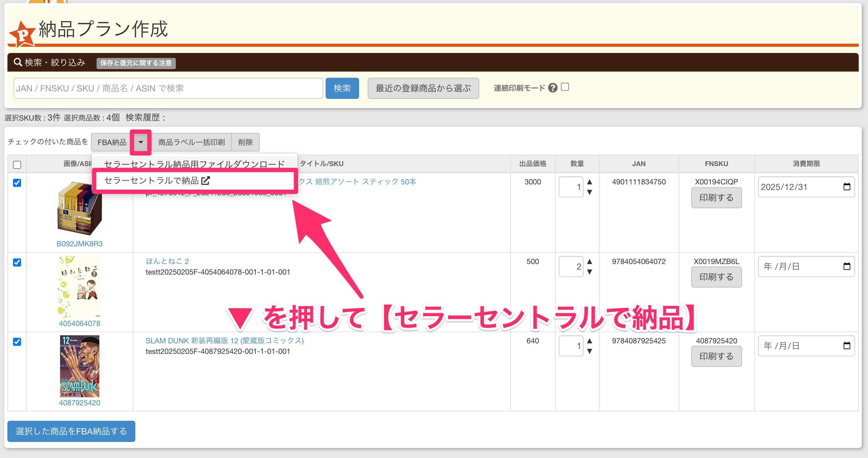Click the JAN/FNSKU/SKU search field
The image size is (868, 458).
click(x=168, y=88)
